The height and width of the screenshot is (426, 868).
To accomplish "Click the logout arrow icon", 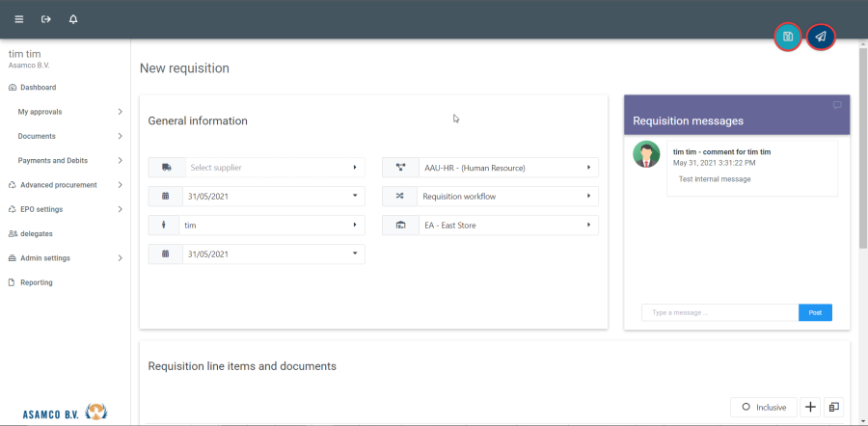I will point(45,19).
